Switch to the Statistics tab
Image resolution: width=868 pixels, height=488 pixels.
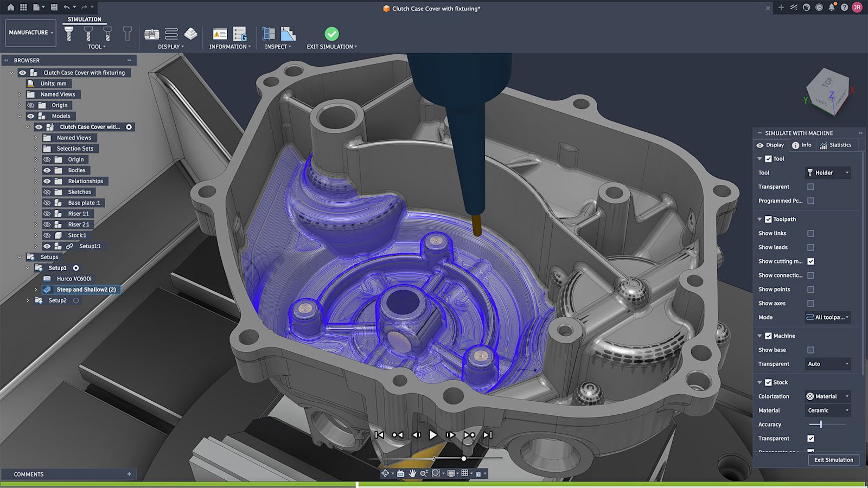[x=835, y=145]
